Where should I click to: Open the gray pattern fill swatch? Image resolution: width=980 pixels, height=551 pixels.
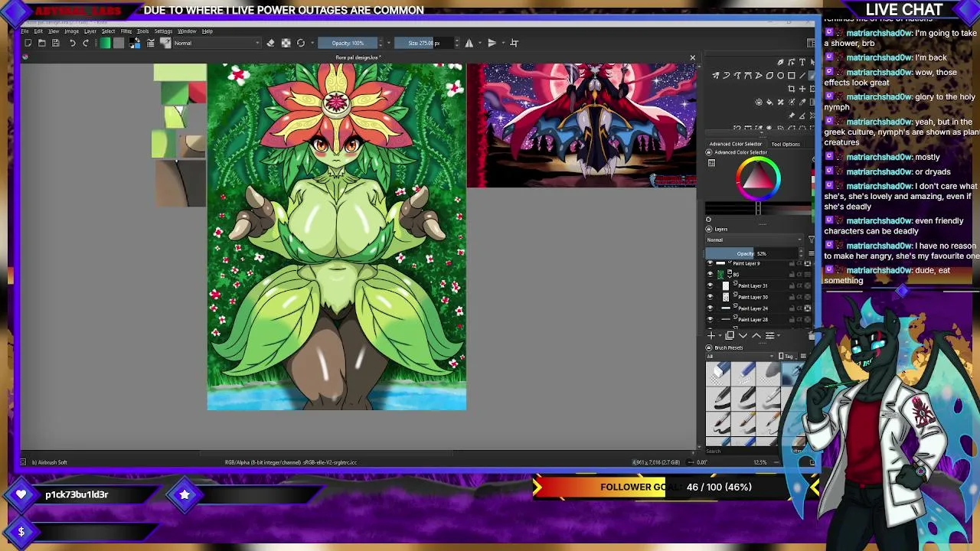click(x=119, y=43)
